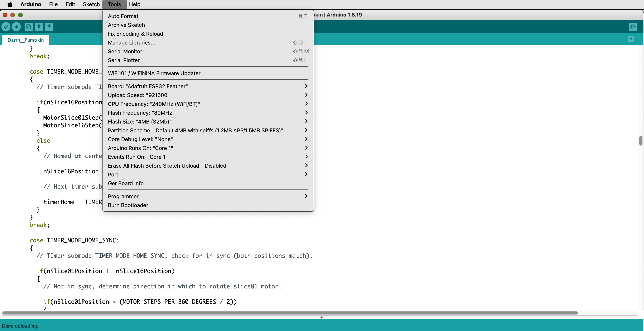
Task: Open Serial Monitor magnifier icon in toolbar
Action: (633, 26)
